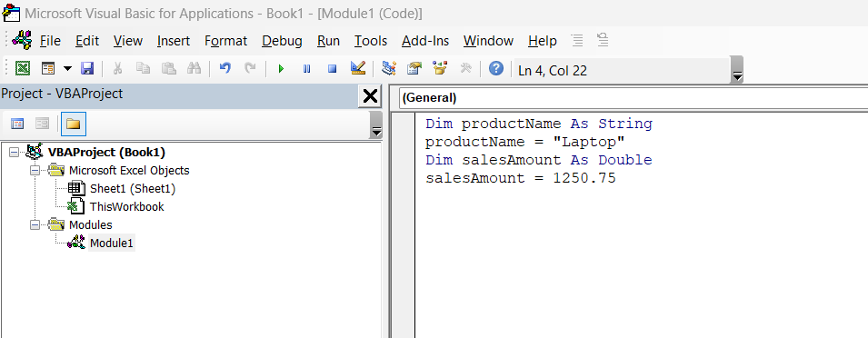The width and height of the screenshot is (868, 338).
Task: Open the Add-Ins menu
Action: click(x=425, y=41)
